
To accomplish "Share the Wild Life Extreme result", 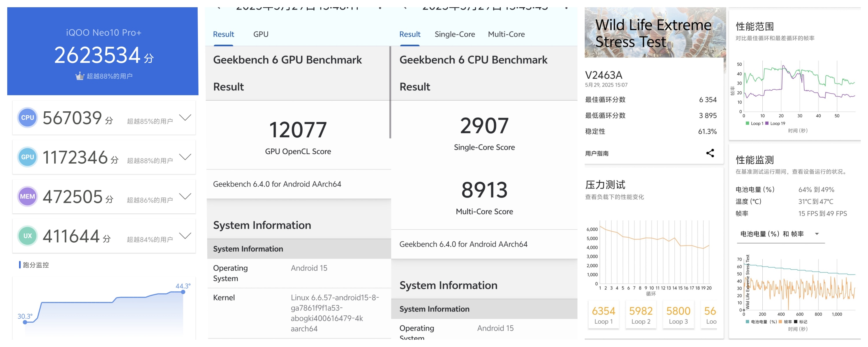I will point(710,153).
